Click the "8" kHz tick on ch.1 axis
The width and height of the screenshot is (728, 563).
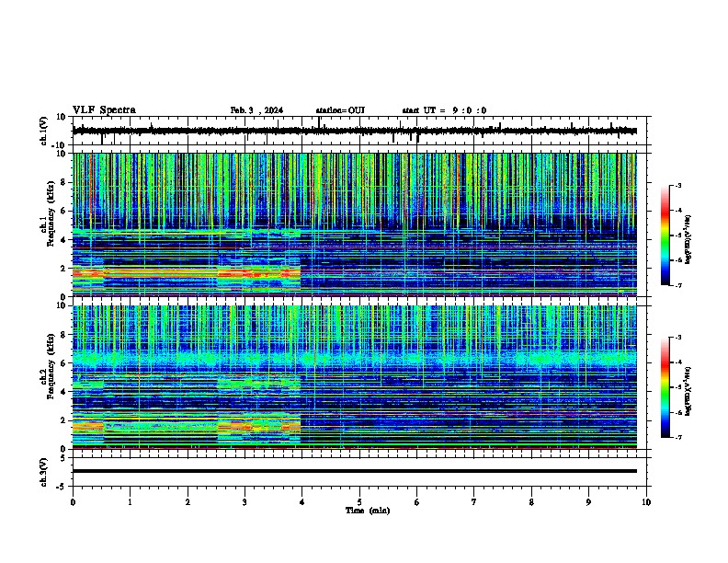coord(63,182)
